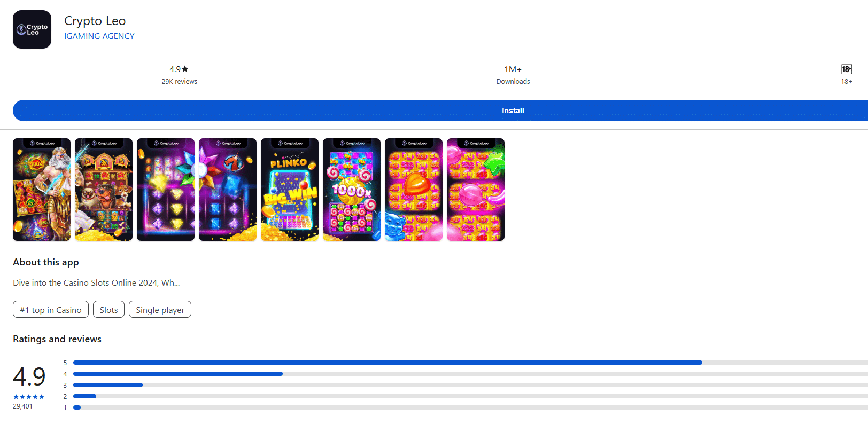Open the purple star and seven screenshot

click(228, 190)
